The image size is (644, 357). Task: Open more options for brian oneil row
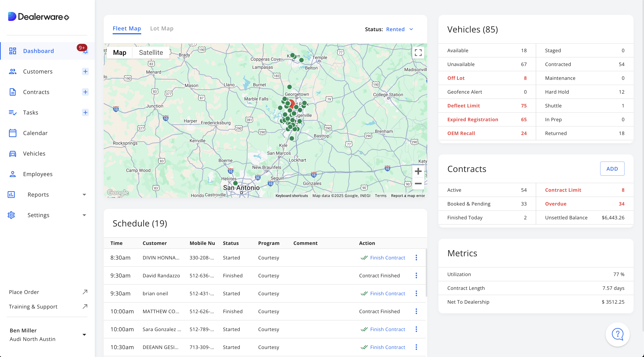(x=416, y=294)
